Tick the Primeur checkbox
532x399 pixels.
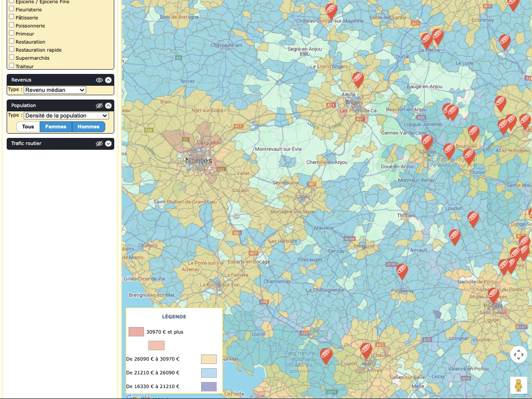point(11,33)
